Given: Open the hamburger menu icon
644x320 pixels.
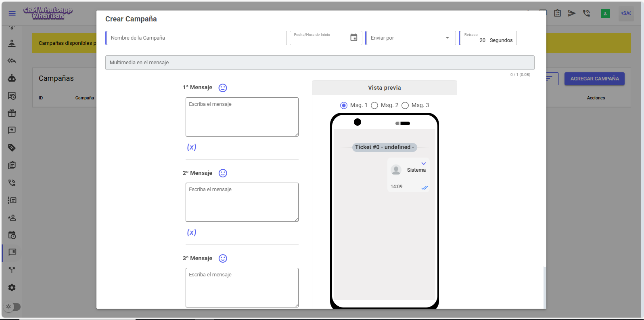Looking at the screenshot, I should 12,13.
